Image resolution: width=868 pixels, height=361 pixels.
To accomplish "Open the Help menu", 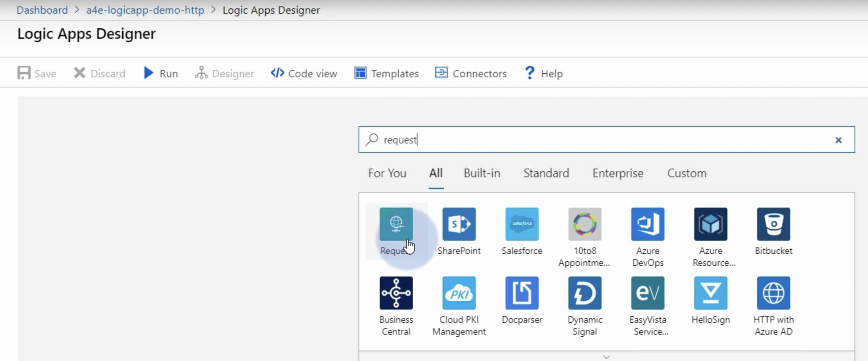I will (543, 73).
